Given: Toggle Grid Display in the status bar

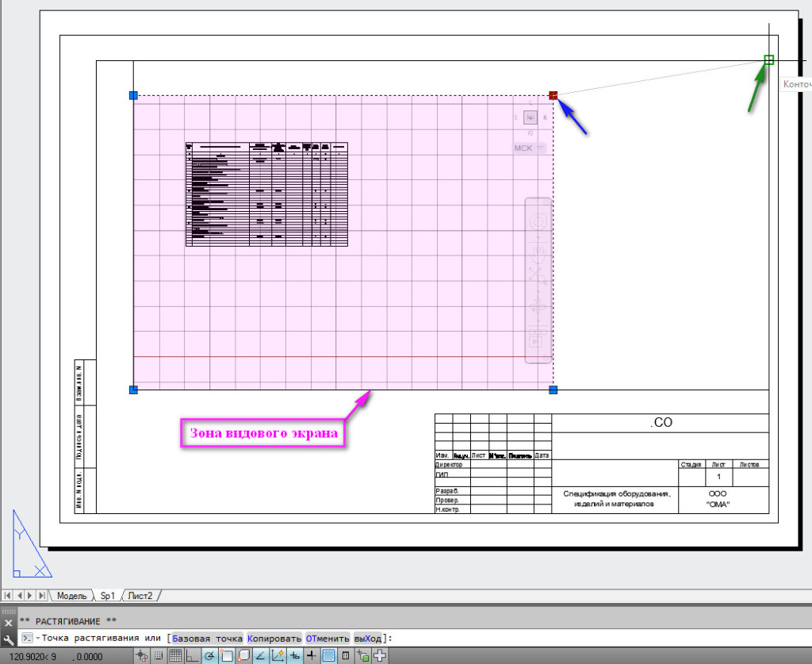Looking at the screenshot, I should pyautogui.click(x=174, y=655).
